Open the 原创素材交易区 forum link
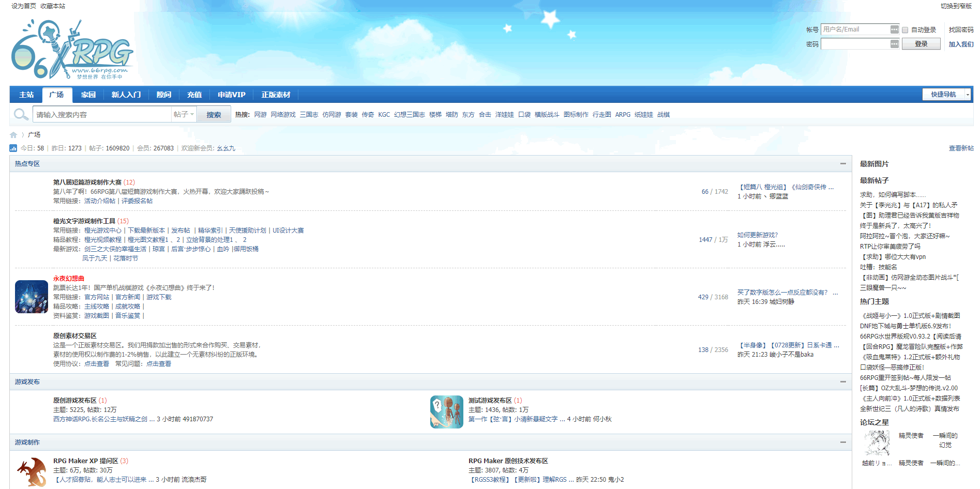The image size is (980, 489). tap(75, 336)
